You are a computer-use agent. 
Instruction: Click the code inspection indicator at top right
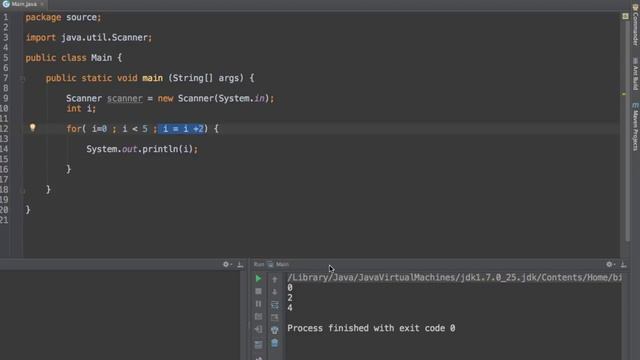[x=625, y=16]
